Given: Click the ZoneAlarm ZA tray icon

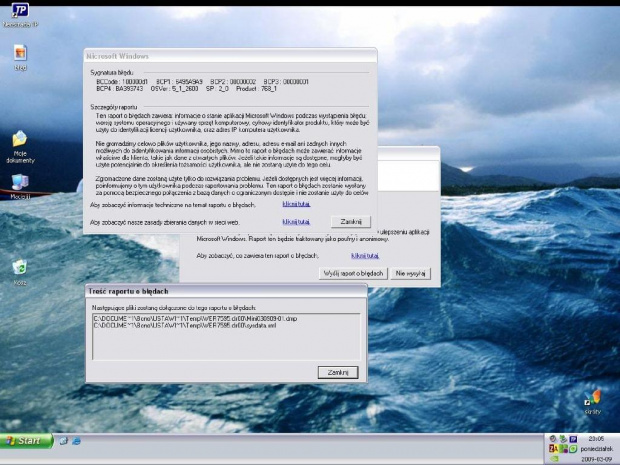Looking at the screenshot, I should (553, 449).
